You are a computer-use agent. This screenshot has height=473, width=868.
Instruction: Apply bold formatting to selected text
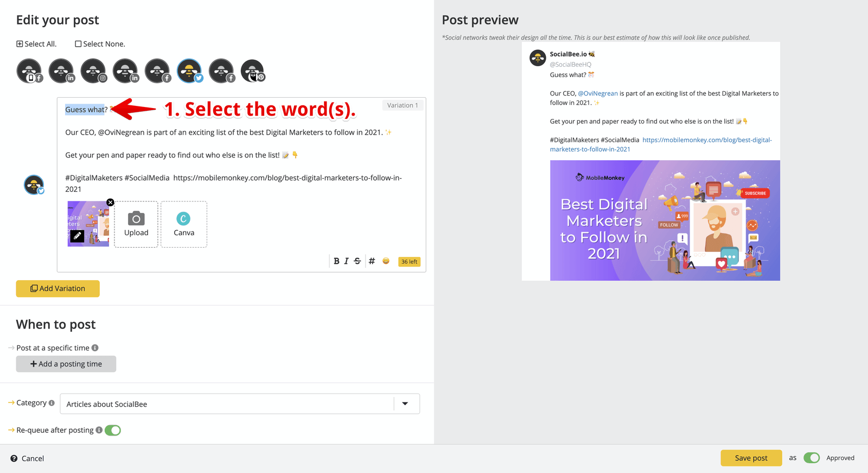[336, 261]
